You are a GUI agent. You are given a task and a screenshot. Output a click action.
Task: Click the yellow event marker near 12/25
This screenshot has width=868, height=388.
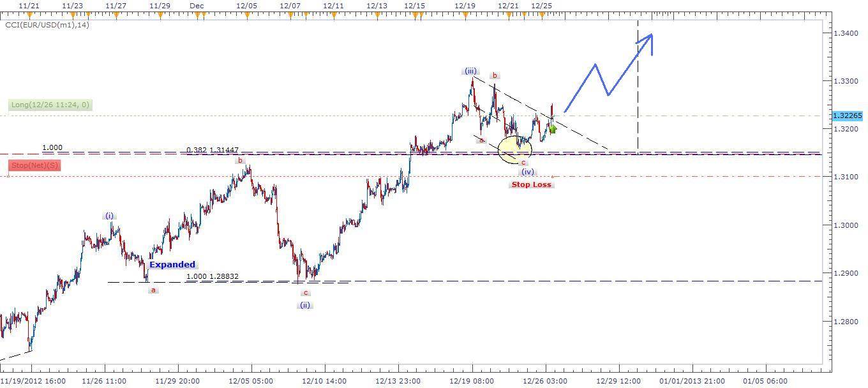point(542,13)
